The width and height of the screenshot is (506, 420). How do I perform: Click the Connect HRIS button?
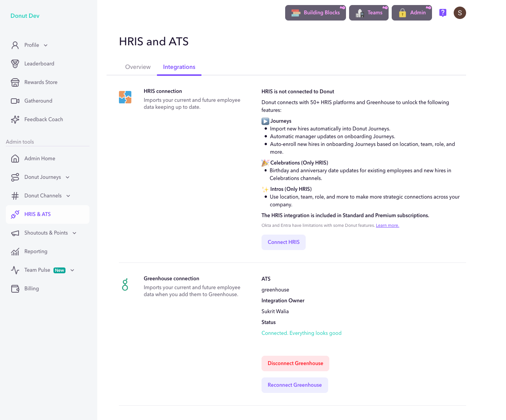pyautogui.click(x=284, y=242)
